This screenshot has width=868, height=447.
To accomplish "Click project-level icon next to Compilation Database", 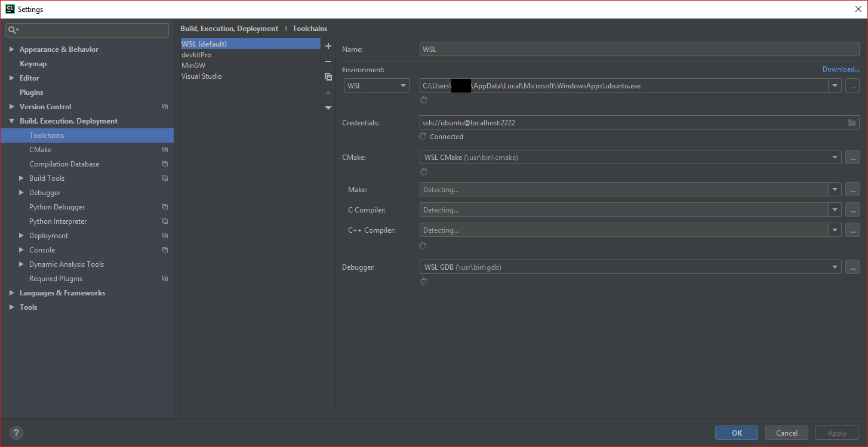I will coord(165,164).
